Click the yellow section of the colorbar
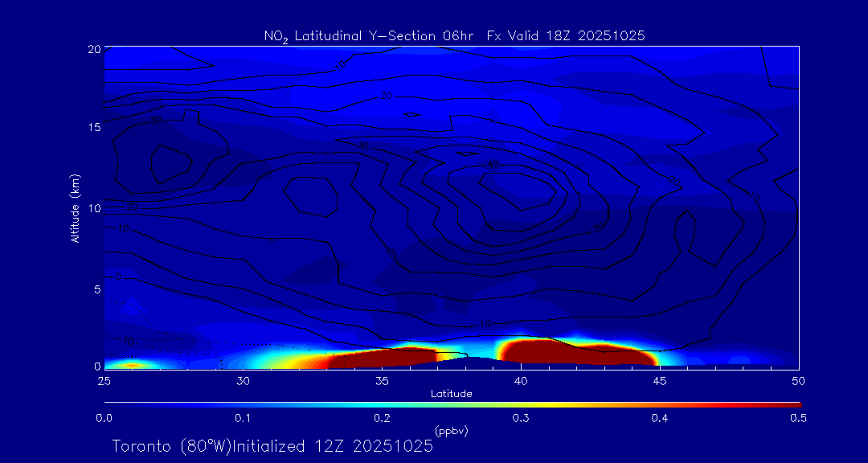The width and height of the screenshot is (868, 463). tap(548, 405)
